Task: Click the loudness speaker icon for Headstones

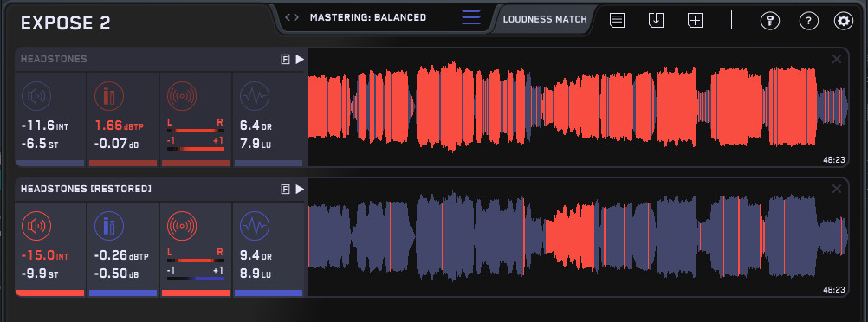Action: tap(36, 96)
